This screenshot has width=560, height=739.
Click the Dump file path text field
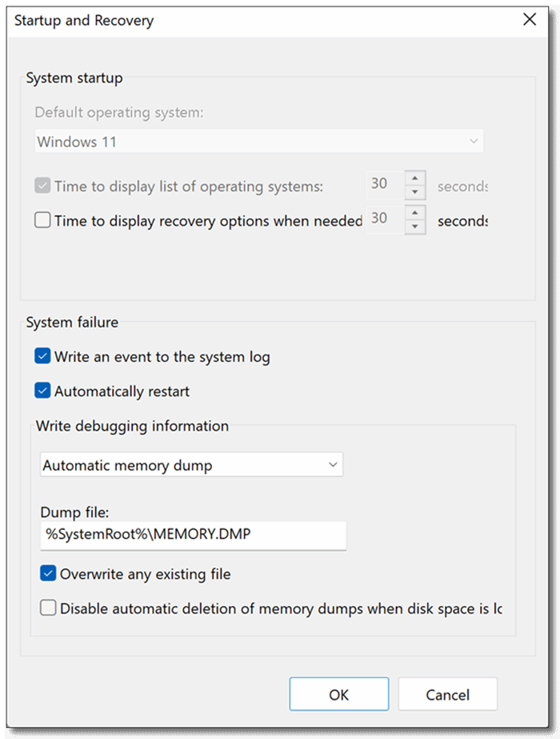192,536
